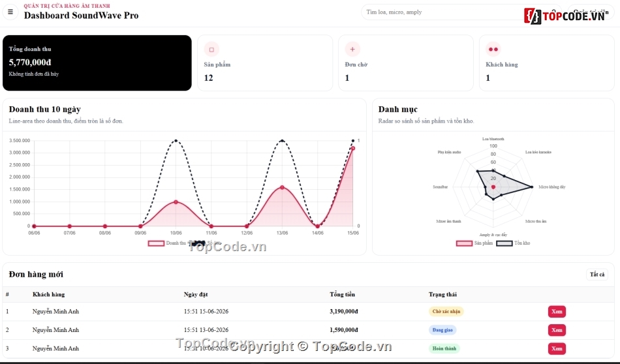Open Tất cả orders button
This screenshot has height=364, width=620.
pyautogui.click(x=597, y=274)
